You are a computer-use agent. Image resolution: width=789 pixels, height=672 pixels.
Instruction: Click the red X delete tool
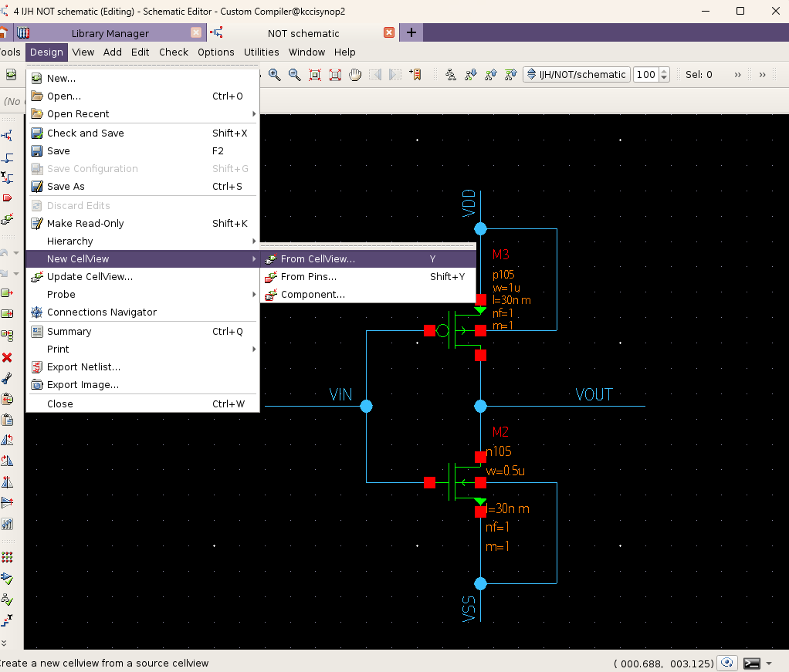pyautogui.click(x=7, y=358)
